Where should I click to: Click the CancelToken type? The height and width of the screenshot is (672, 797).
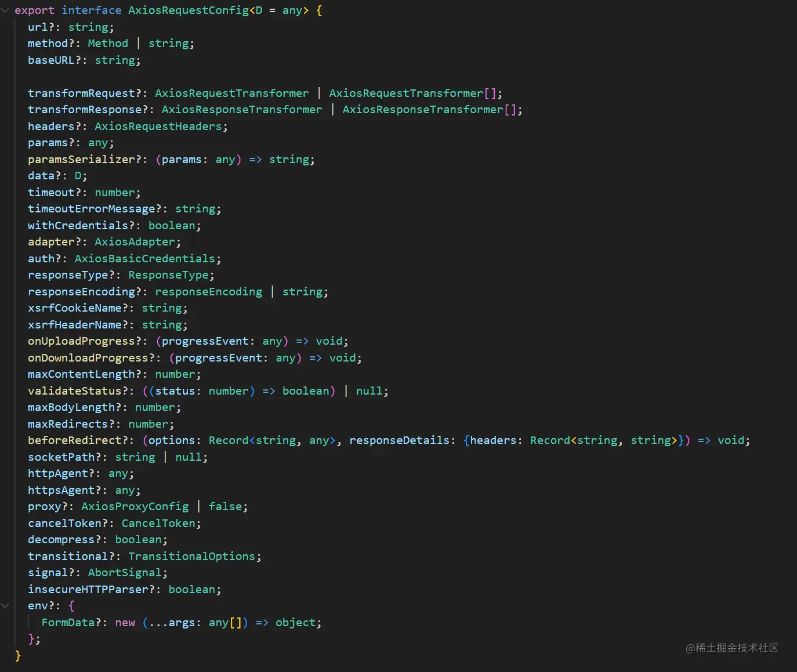[158, 523]
